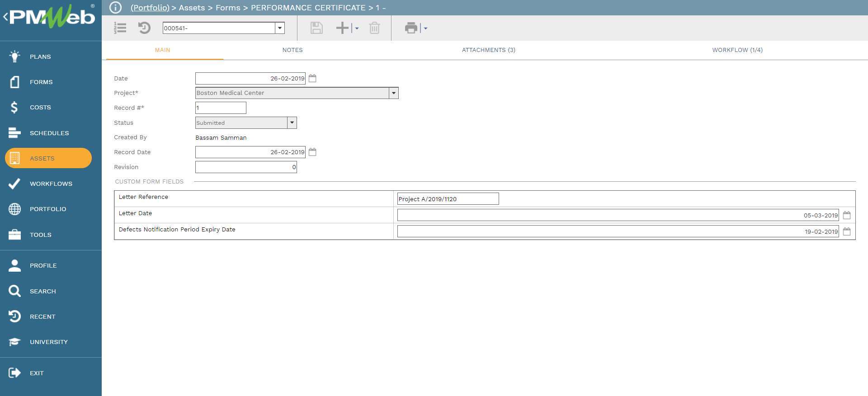
Task: Click the Record # input field
Action: (221, 108)
